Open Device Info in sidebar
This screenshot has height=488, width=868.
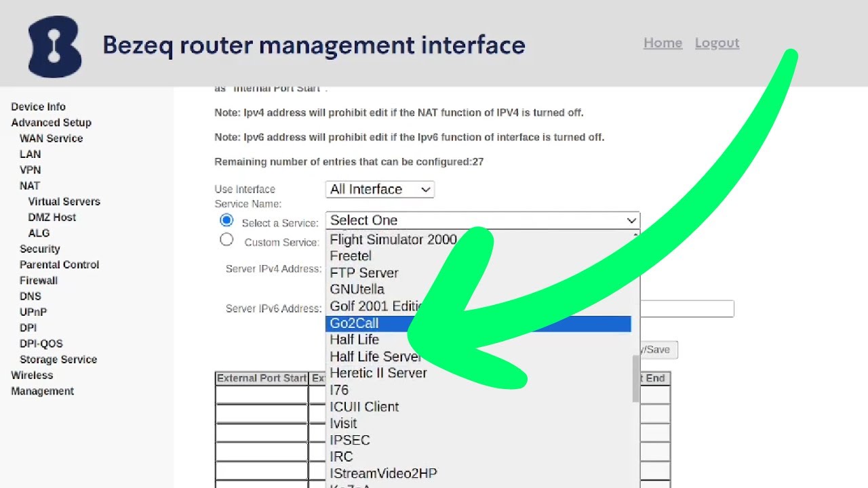[x=38, y=106]
